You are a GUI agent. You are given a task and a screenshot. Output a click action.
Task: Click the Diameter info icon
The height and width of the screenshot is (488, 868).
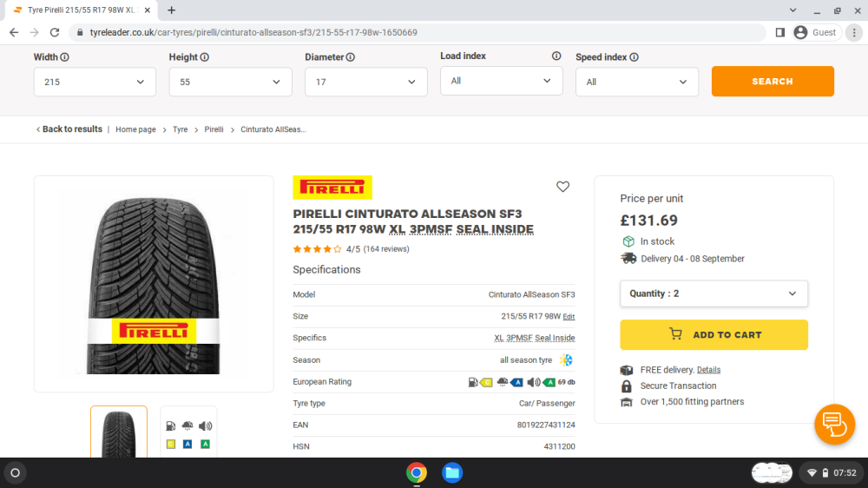point(351,57)
